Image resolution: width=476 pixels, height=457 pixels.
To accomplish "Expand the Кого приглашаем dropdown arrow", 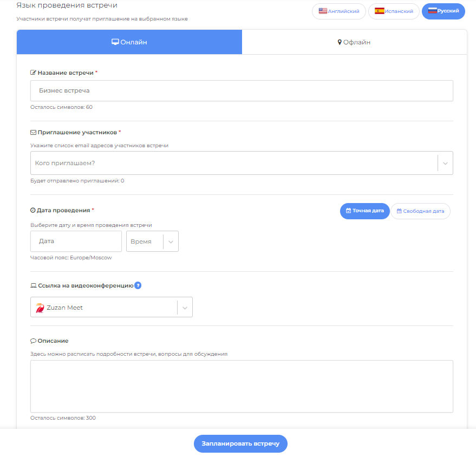I will pyautogui.click(x=445, y=163).
